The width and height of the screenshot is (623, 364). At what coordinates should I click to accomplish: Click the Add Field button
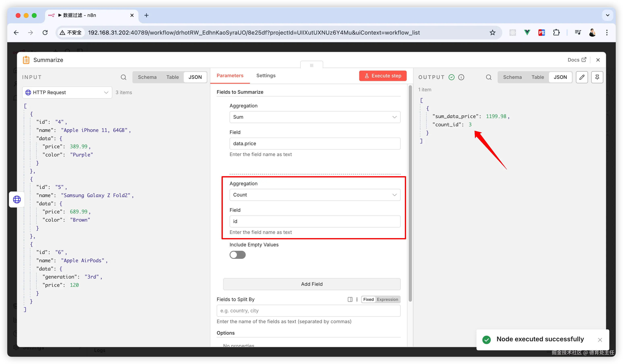311,284
